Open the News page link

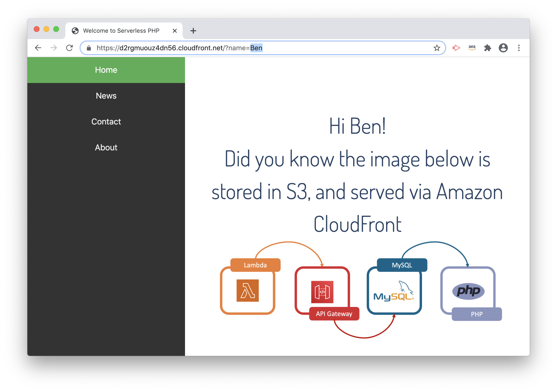106,96
